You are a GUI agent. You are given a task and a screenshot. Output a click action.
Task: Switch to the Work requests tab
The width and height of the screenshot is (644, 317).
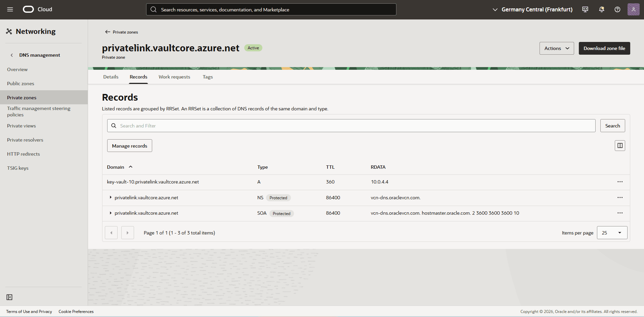coord(174,77)
